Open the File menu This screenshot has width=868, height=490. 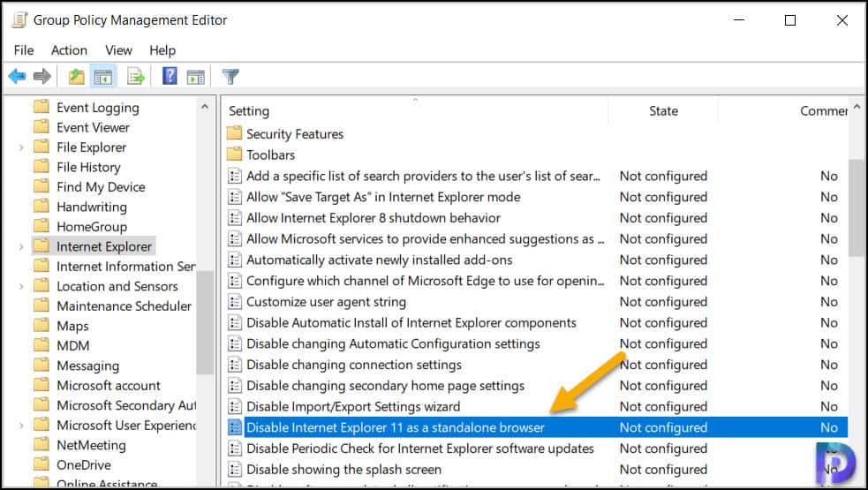point(24,50)
